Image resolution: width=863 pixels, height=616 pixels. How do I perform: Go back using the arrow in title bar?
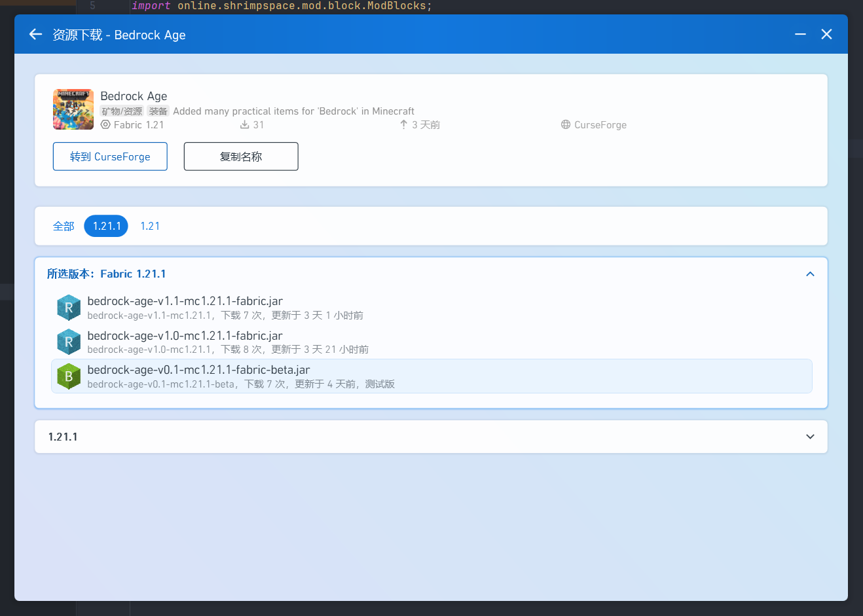pos(36,34)
